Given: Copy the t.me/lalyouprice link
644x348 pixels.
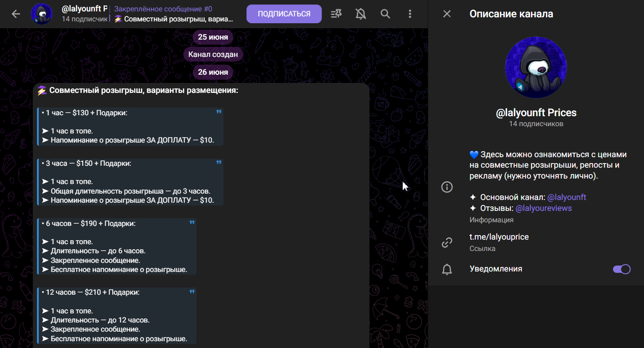Looking at the screenshot, I should pos(499,237).
